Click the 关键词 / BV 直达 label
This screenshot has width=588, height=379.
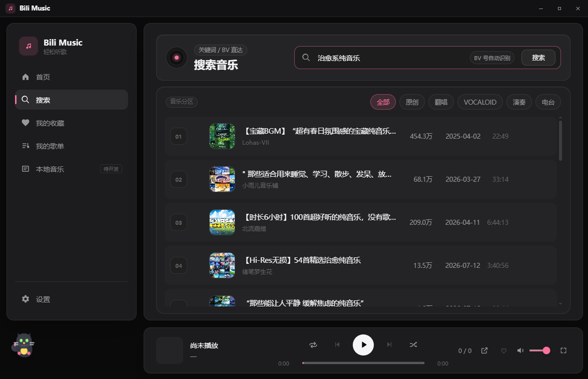[221, 50]
